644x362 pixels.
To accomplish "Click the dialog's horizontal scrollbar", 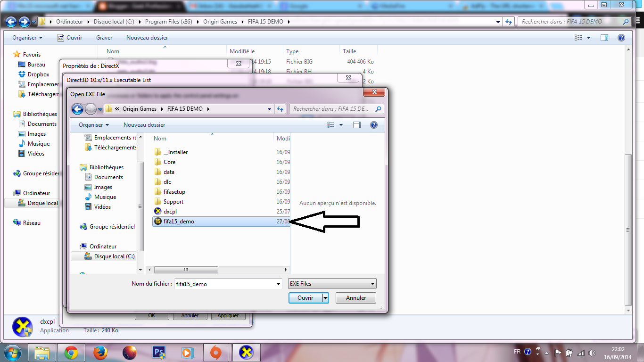I will [x=186, y=270].
